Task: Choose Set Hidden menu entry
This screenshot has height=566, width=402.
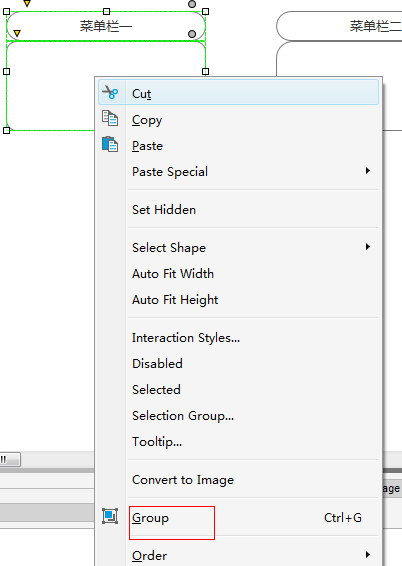Action: pyautogui.click(x=239, y=210)
